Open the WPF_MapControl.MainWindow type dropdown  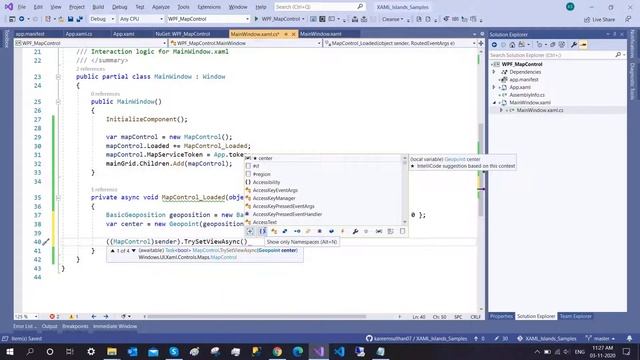(x=246, y=43)
